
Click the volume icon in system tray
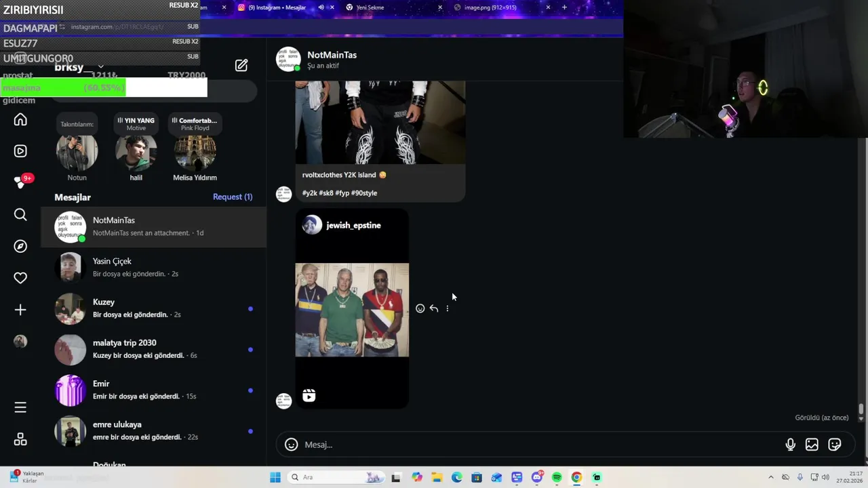tap(825, 477)
